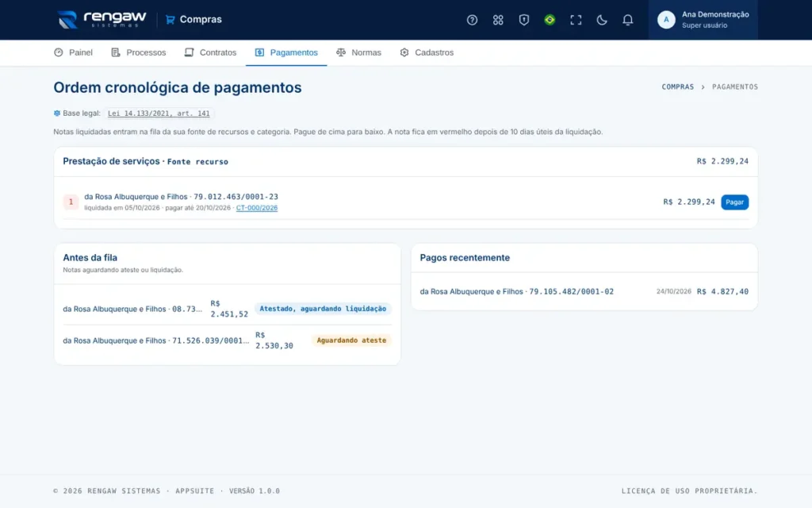Open the Normas tab
The height and width of the screenshot is (508, 812).
pos(358,52)
